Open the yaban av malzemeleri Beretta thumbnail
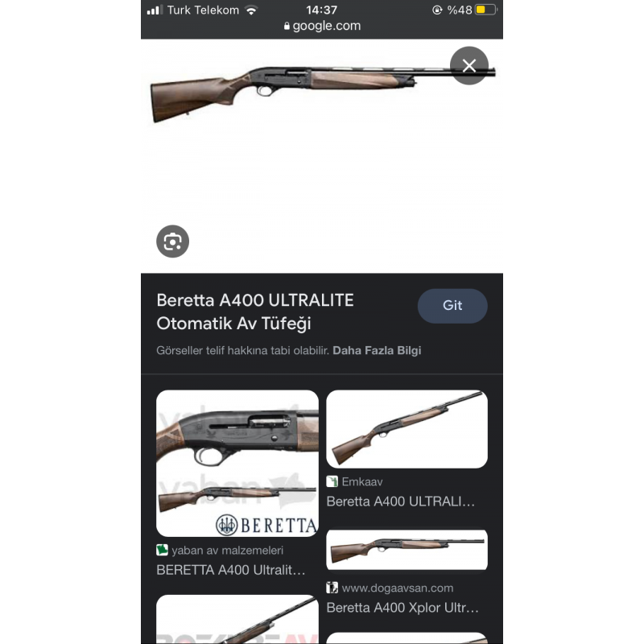Image resolution: width=644 pixels, height=644 pixels. tap(237, 464)
